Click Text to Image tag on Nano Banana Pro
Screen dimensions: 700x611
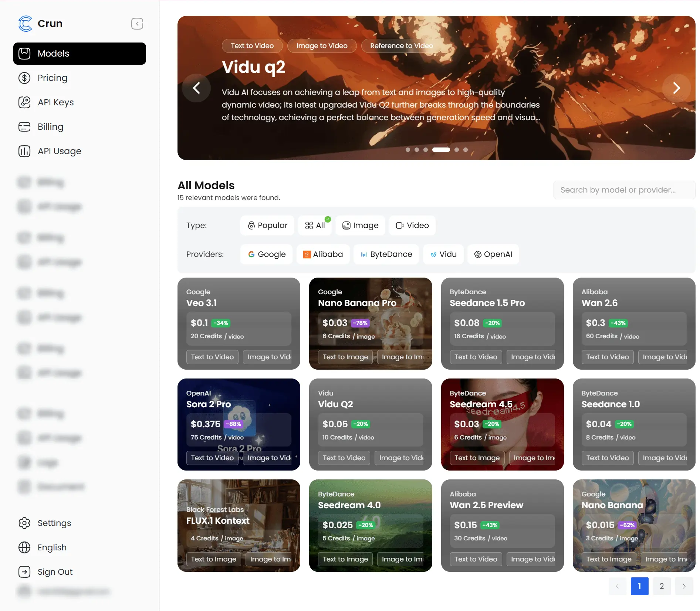tap(345, 357)
